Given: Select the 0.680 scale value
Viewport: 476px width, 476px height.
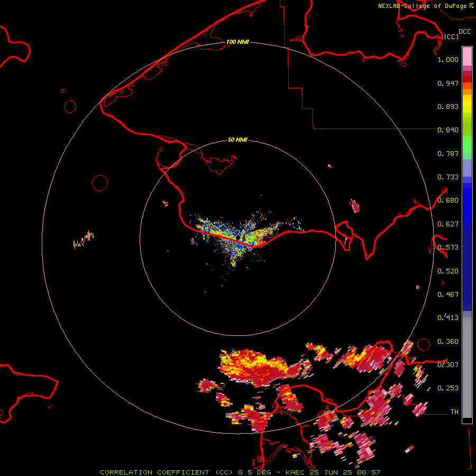Looking at the screenshot, I should pos(448,200).
